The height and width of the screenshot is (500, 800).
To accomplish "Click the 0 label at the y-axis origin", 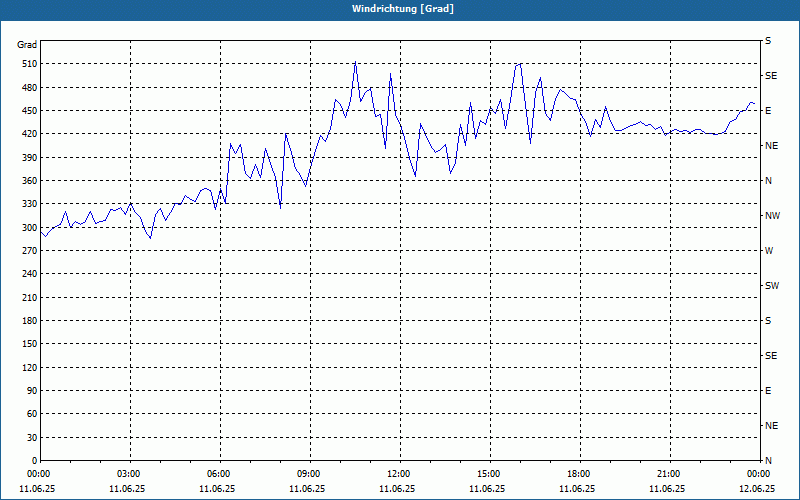I will click(x=34, y=461).
